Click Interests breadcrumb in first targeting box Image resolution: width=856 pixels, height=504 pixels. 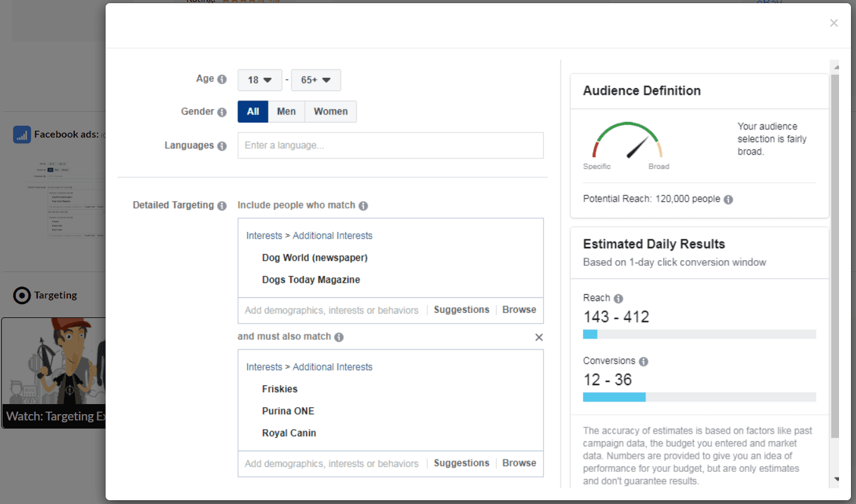(264, 236)
